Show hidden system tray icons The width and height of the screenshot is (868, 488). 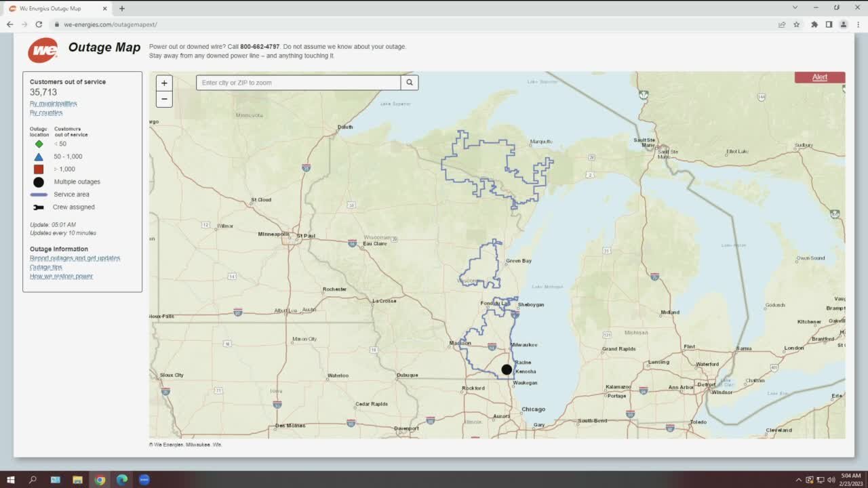coord(798,480)
